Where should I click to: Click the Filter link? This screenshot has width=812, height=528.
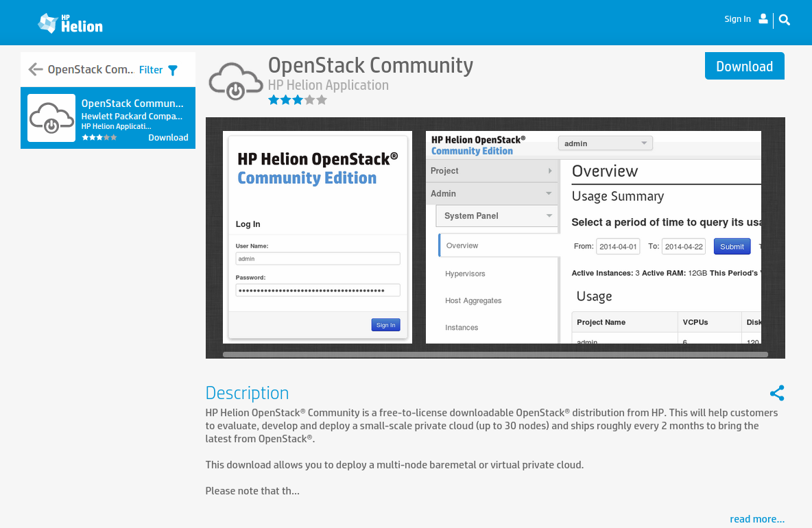coord(151,70)
